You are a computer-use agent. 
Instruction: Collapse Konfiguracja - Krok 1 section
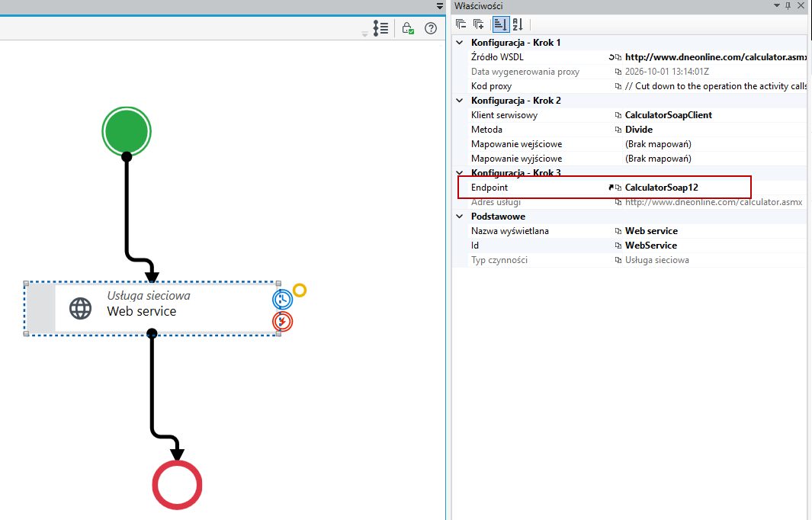pyautogui.click(x=459, y=43)
